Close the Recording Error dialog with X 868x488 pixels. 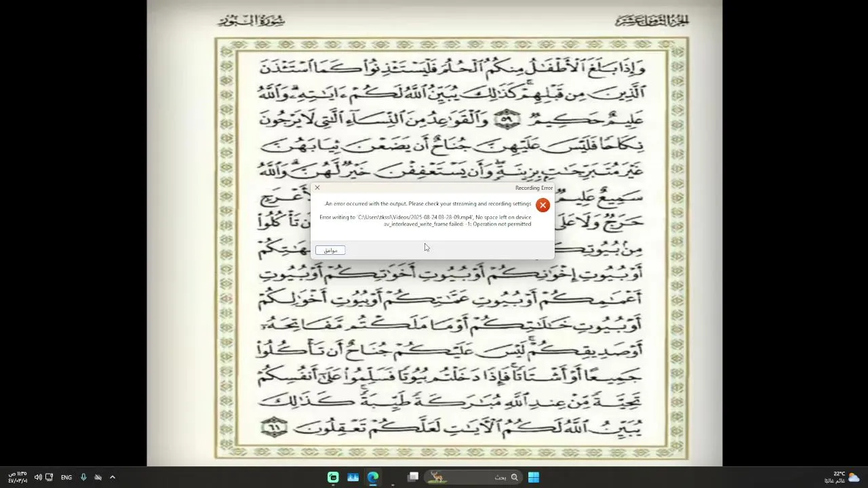pos(317,188)
